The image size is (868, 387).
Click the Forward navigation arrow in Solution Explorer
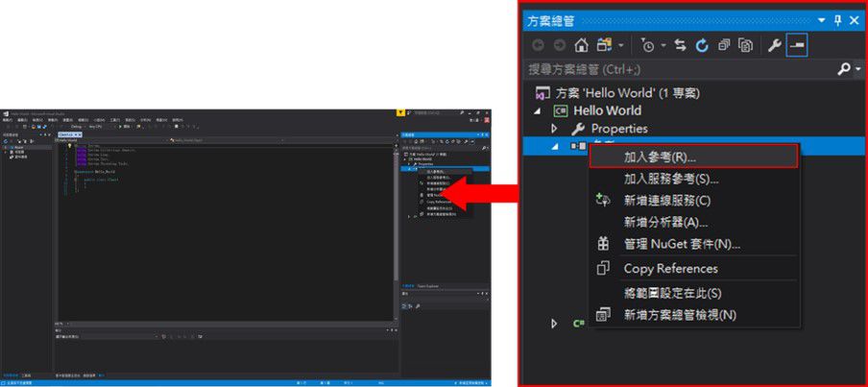click(559, 46)
